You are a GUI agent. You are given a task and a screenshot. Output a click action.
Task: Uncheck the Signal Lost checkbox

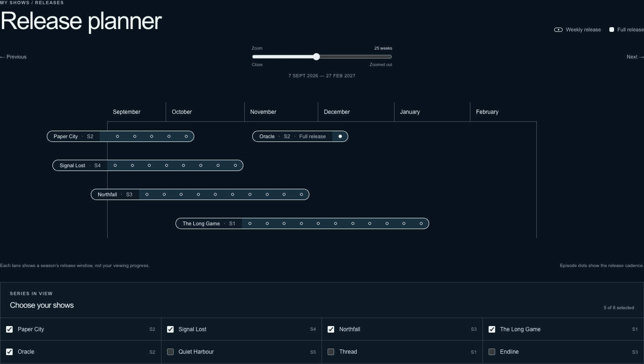point(170,329)
